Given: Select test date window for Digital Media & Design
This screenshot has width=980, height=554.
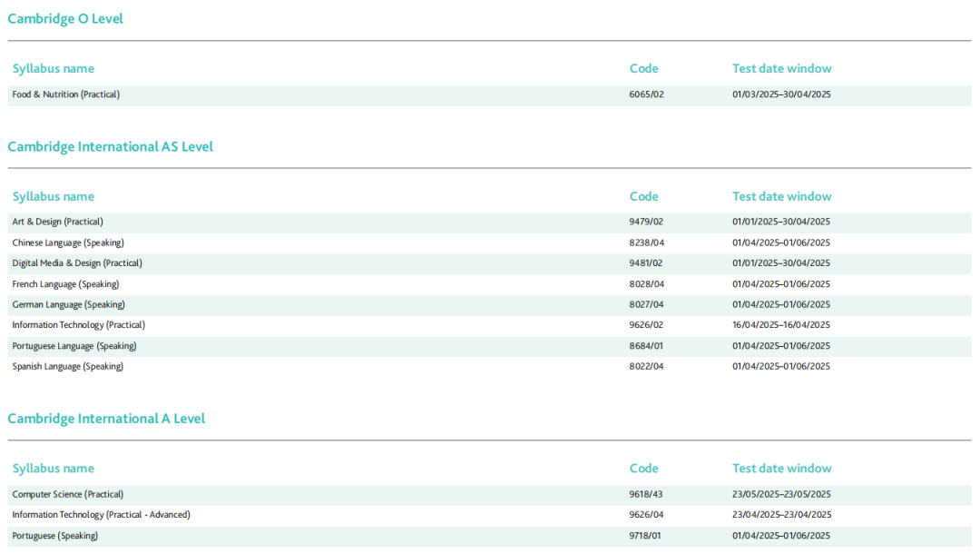Looking at the screenshot, I should [x=781, y=263].
